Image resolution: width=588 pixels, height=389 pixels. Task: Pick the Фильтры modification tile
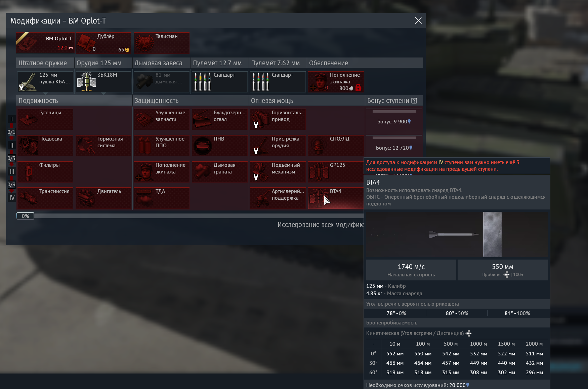click(x=45, y=171)
